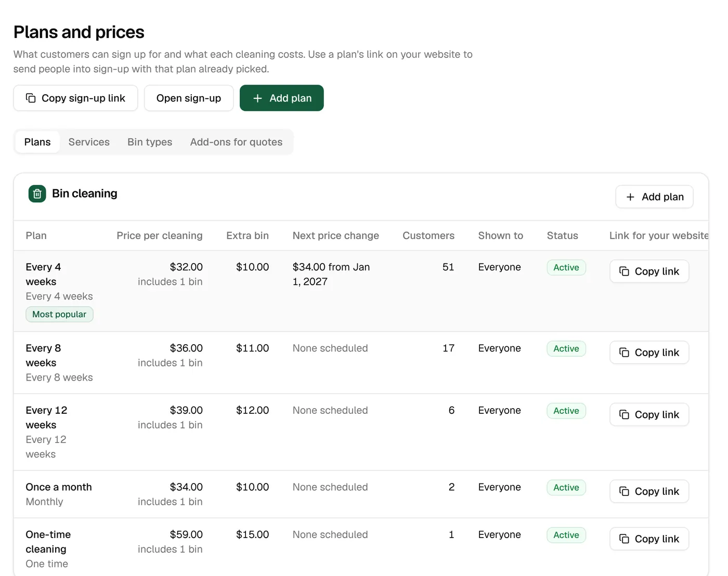Click the customer count 17

448,348
